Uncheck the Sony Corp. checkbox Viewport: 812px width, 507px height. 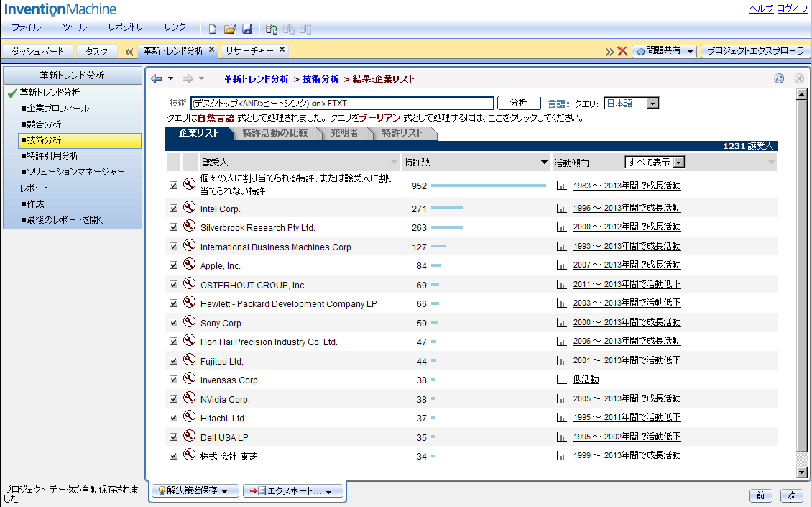click(173, 322)
